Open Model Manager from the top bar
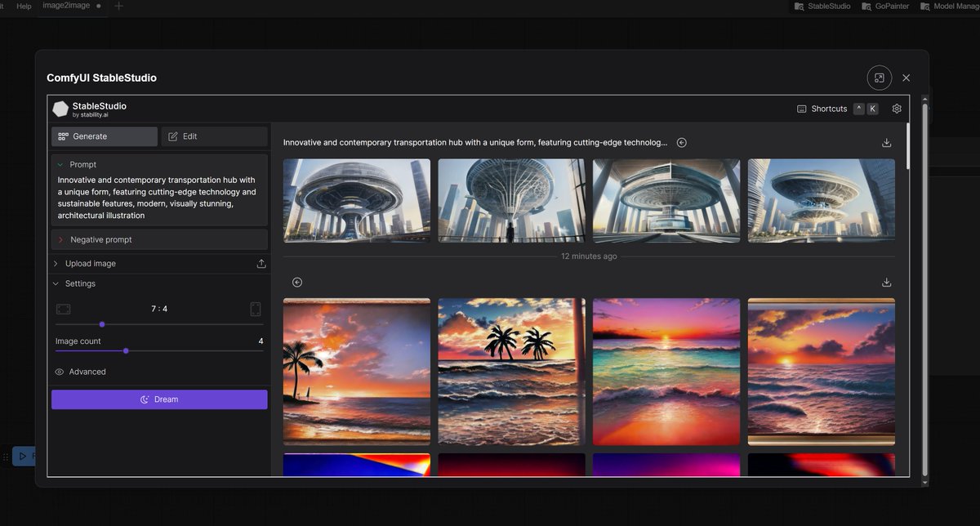 [948, 6]
